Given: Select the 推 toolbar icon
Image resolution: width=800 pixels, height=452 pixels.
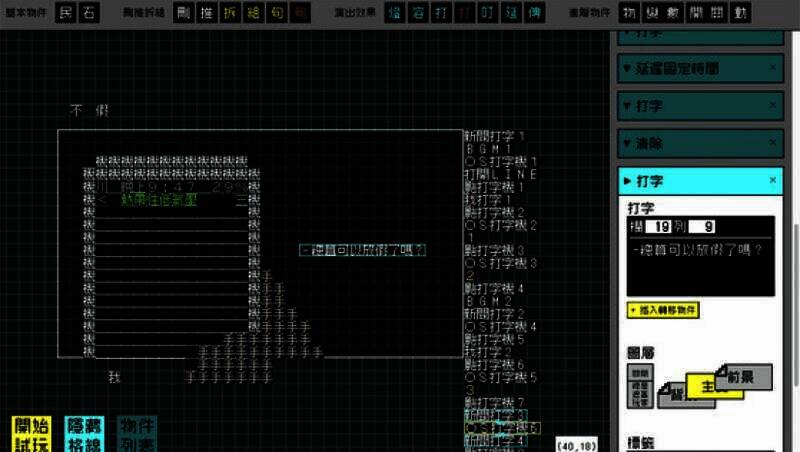Looking at the screenshot, I should 205,13.
